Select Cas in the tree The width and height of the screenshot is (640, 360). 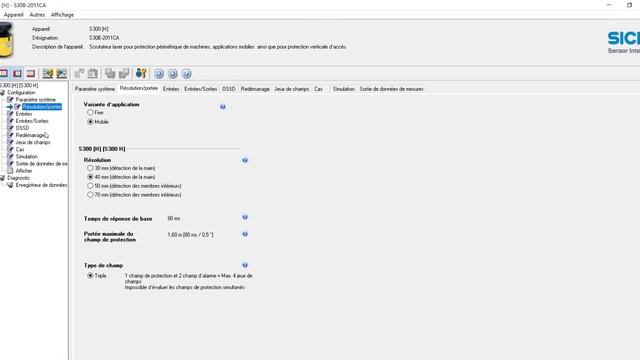pyautogui.click(x=20, y=149)
